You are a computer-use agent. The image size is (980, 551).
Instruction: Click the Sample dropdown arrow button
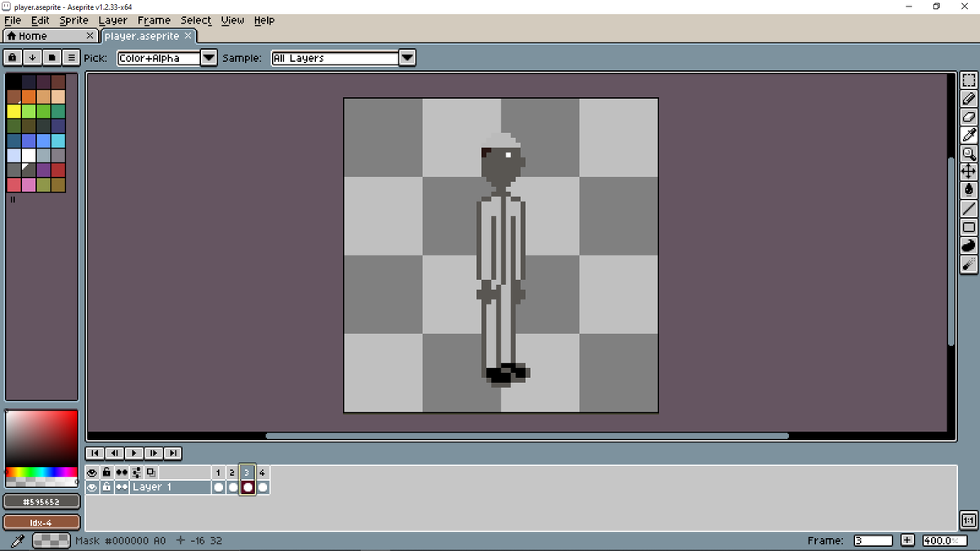408,58
